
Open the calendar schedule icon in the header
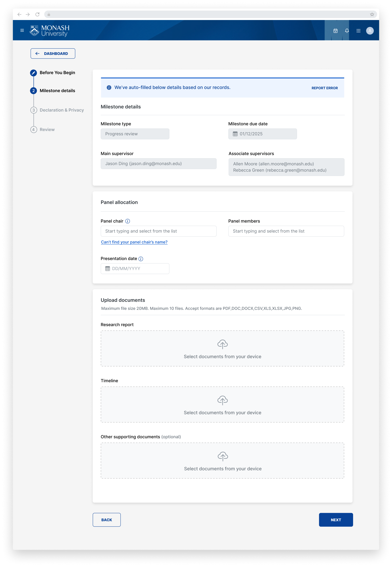click(x=336, y=31)
